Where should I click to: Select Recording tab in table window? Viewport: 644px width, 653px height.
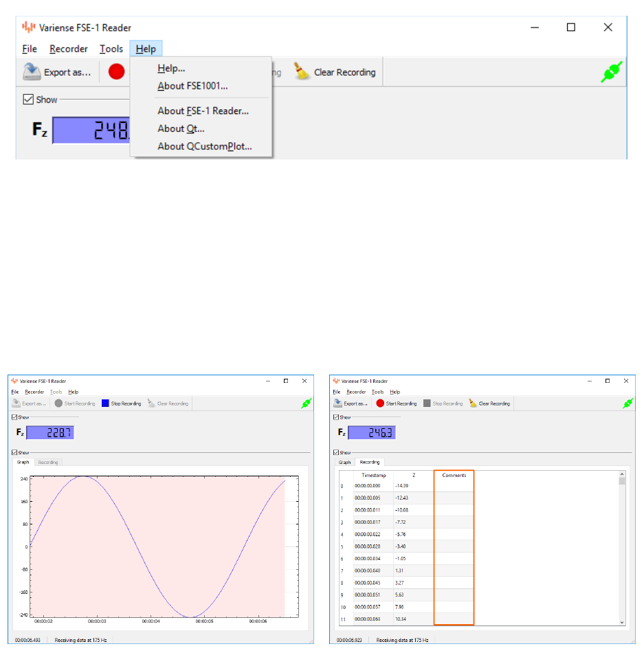point(370,463)
